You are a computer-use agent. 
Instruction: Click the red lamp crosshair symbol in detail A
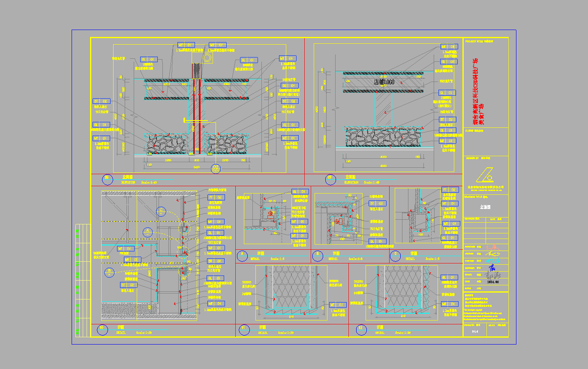click(x=271, y=214)
